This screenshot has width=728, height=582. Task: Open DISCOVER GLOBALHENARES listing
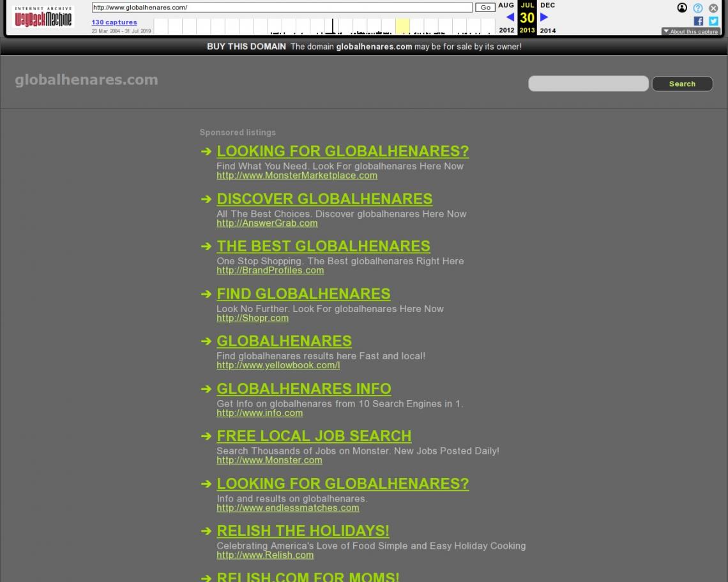coord(324,199)
